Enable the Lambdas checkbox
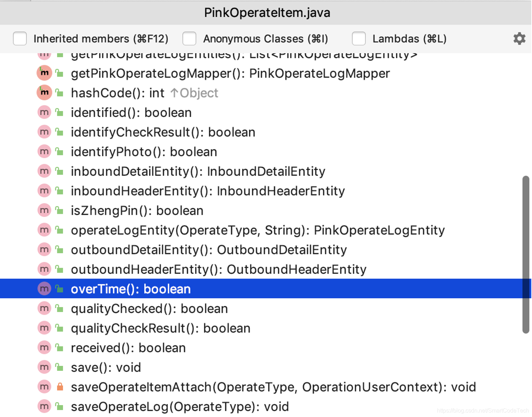The height and width of the screenshot is (417, 532). (359, 39)
